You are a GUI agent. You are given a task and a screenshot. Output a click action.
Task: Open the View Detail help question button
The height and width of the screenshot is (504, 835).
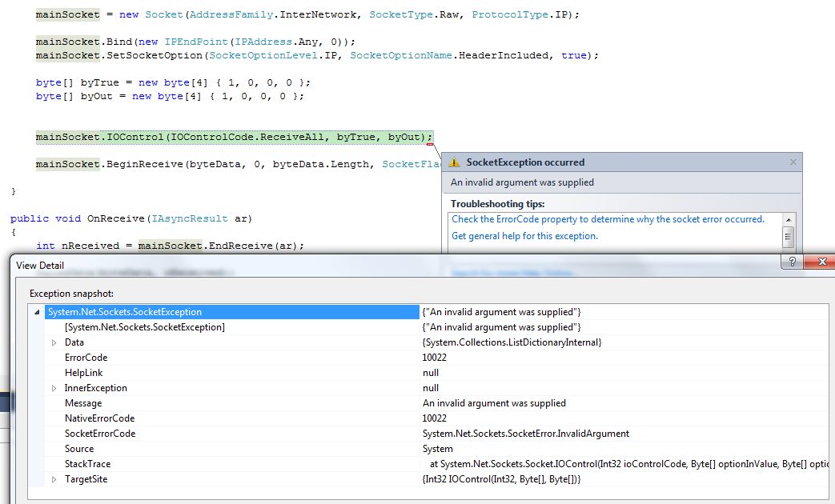pyautogui.click(x=792, y=262)
